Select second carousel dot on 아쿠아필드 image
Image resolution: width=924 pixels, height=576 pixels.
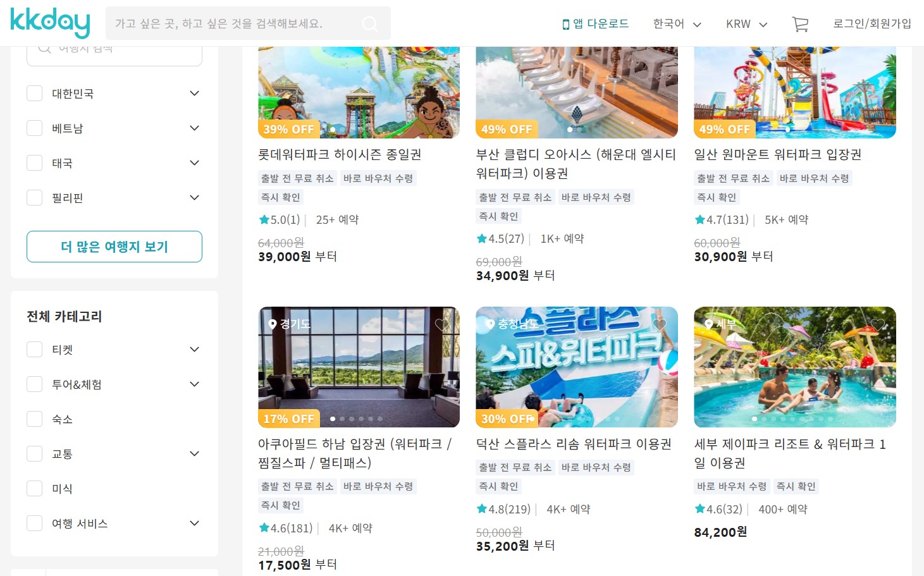pos(342,419)
